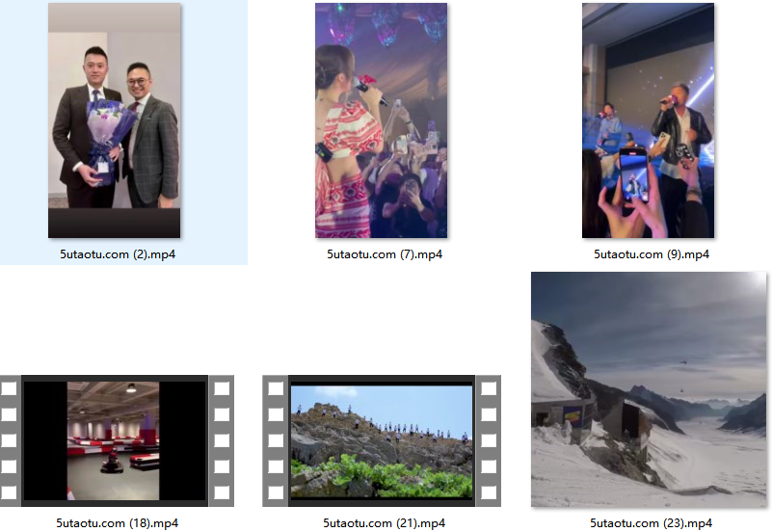The width and height of the screenshot is (772, 532).
Task: Select the rocky hillside video thumbnail
Action: click(382, 440)
